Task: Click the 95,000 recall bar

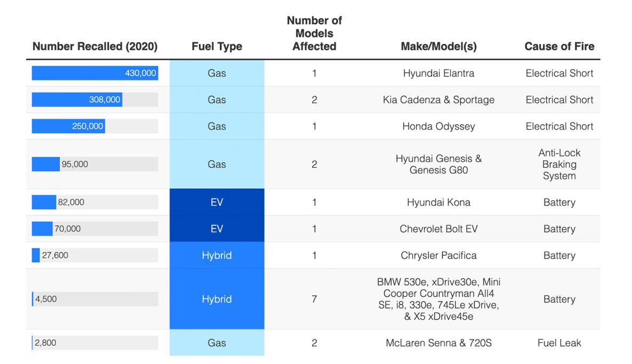Action: [46, 164]
